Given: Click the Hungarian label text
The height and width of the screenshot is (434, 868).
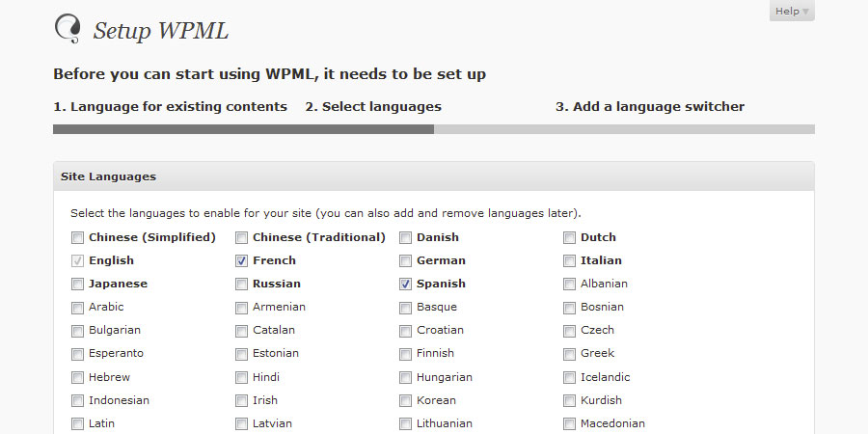Looking at the screenshot, I should click(x=445, y=377).
